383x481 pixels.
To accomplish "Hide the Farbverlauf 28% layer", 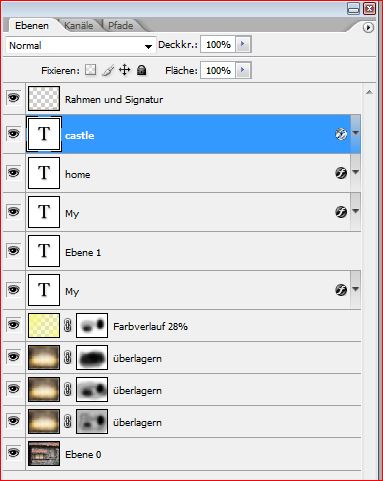I will click(13, 324).
